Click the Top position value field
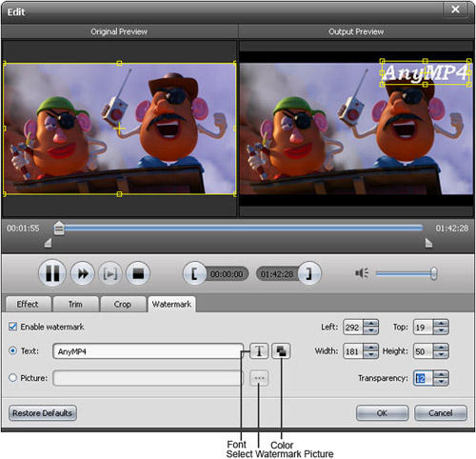 [x=424, y=327]
